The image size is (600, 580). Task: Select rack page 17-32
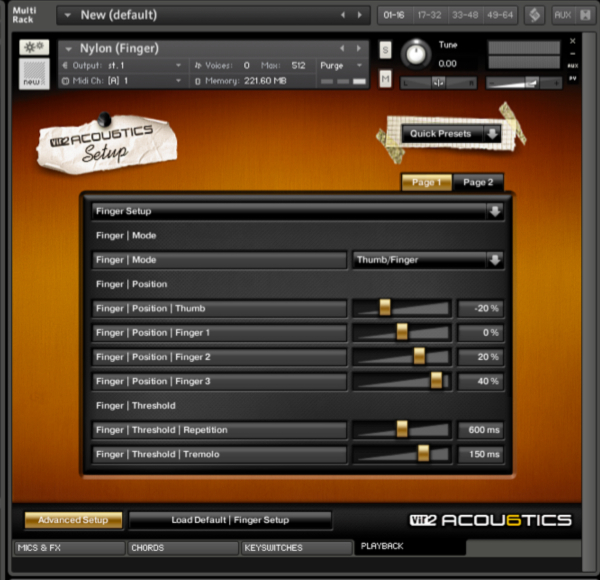[x=429, y=15]
